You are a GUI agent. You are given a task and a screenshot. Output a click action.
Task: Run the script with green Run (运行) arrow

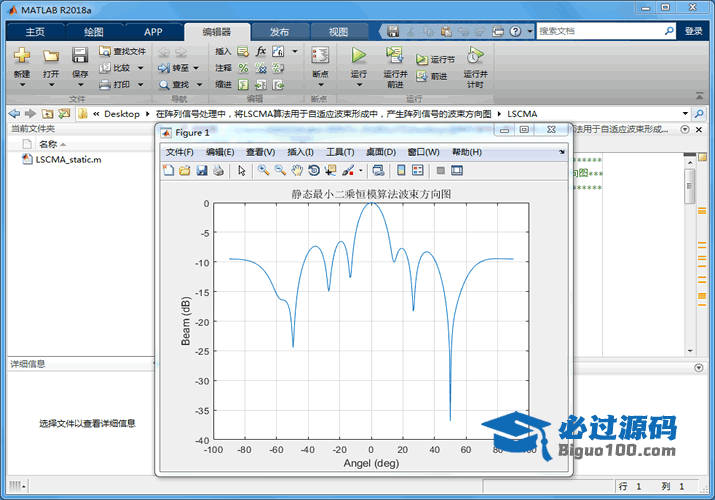point(358,56)
